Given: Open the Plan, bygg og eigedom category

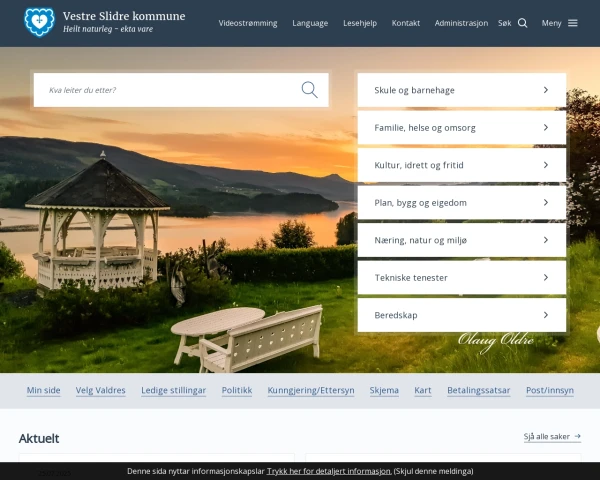Looking at the screenshot, I should pos(461,202).
